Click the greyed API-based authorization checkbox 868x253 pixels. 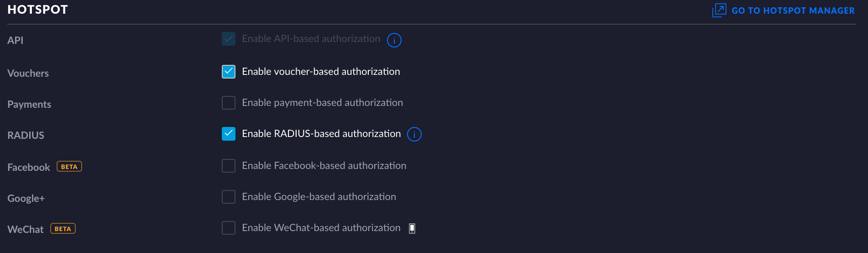click(x=228, y=39)
